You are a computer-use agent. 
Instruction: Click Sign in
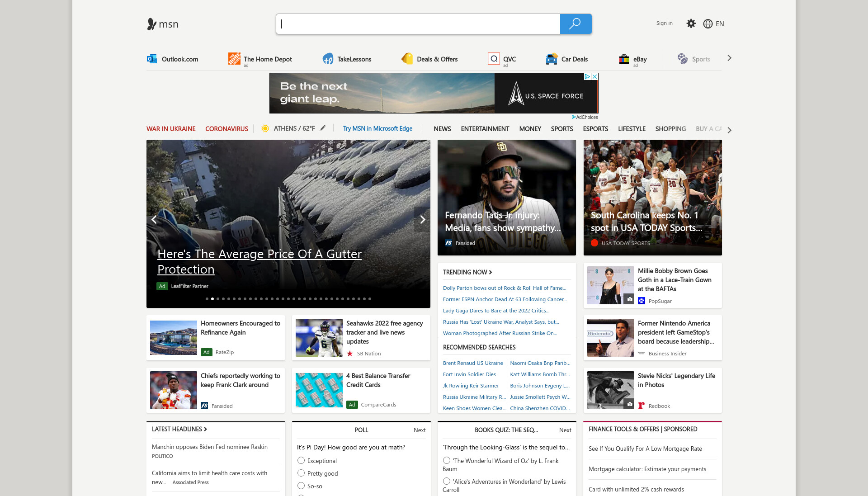pyautogui.click(x=664, y=23)
